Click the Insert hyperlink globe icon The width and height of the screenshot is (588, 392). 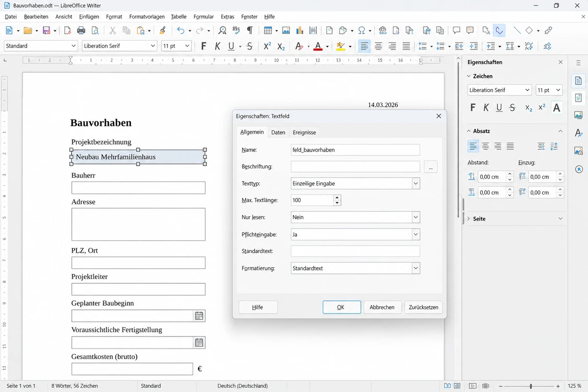383,30
